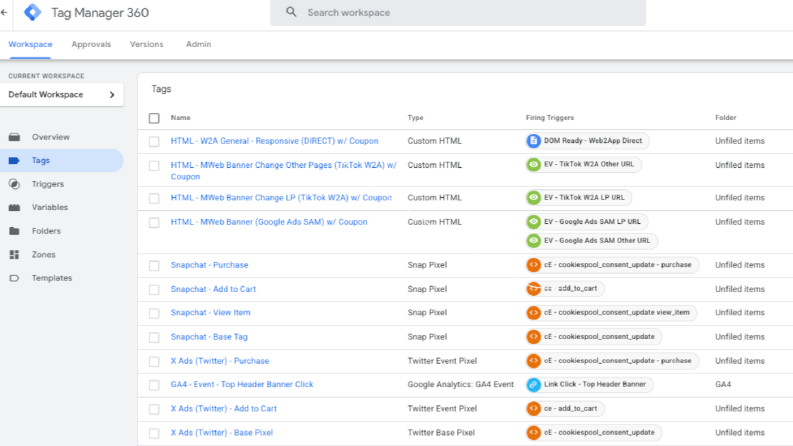Click eye icon for Google Ads SAM Other URL
The height and width of the screenshot is (446, 793).
tap(534, 241)
